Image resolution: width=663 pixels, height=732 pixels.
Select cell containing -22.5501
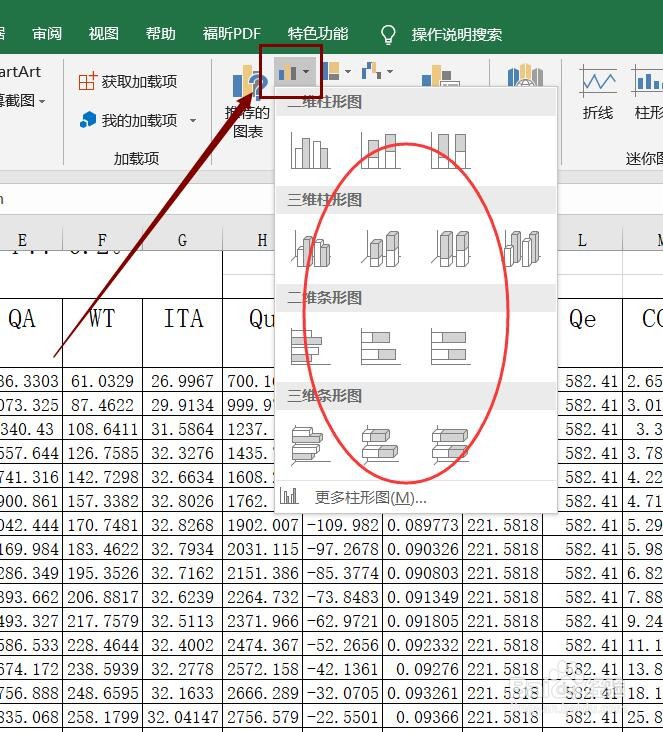point(343,717)
